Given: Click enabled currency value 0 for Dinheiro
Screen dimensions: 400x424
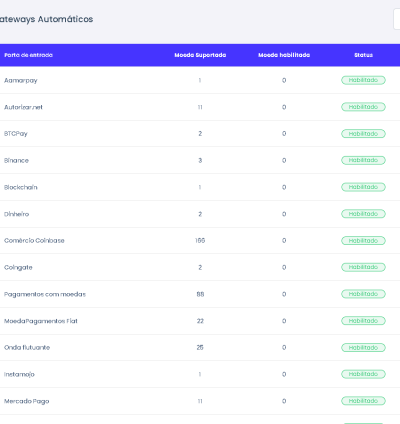Looking at the screenshot, I should (284, 214).
